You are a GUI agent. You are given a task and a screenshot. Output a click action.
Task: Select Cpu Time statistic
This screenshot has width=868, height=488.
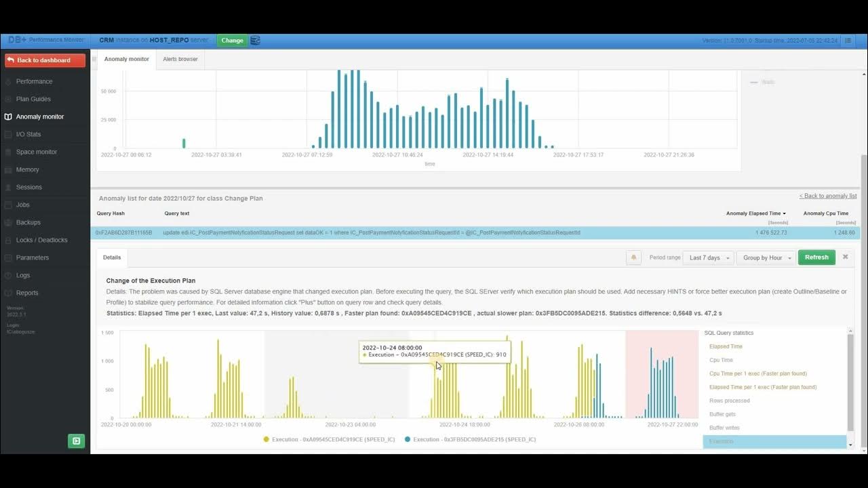pyautogui.click(x=721, y=360)
